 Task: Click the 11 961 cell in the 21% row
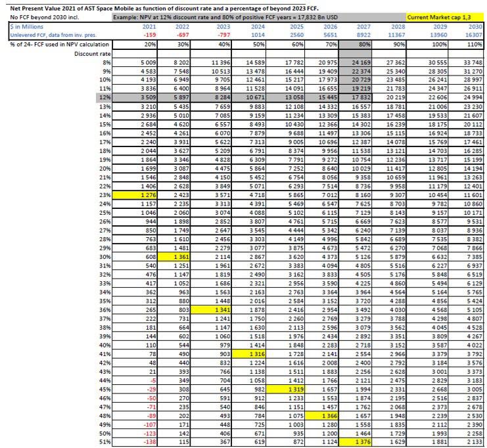click(x=427, y=177)
